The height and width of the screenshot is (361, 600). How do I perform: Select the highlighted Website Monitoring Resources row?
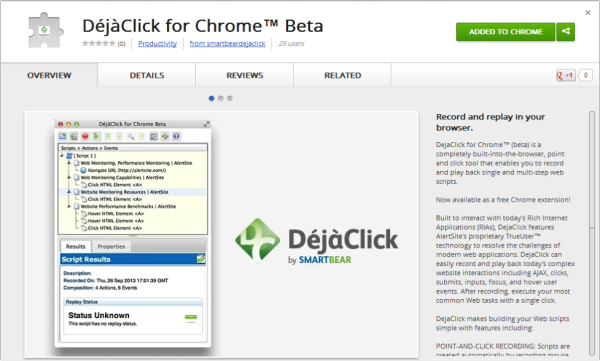click(x=132, y=192)
